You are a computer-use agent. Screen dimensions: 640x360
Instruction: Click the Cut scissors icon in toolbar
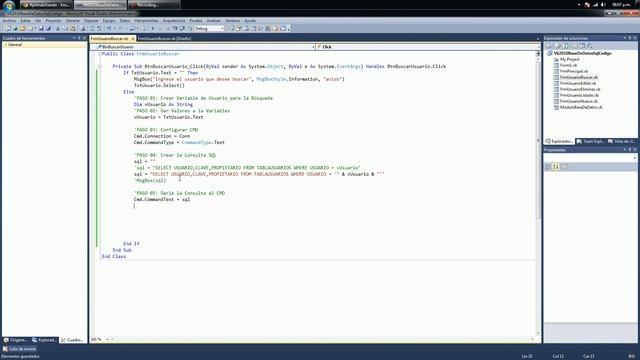58,29
